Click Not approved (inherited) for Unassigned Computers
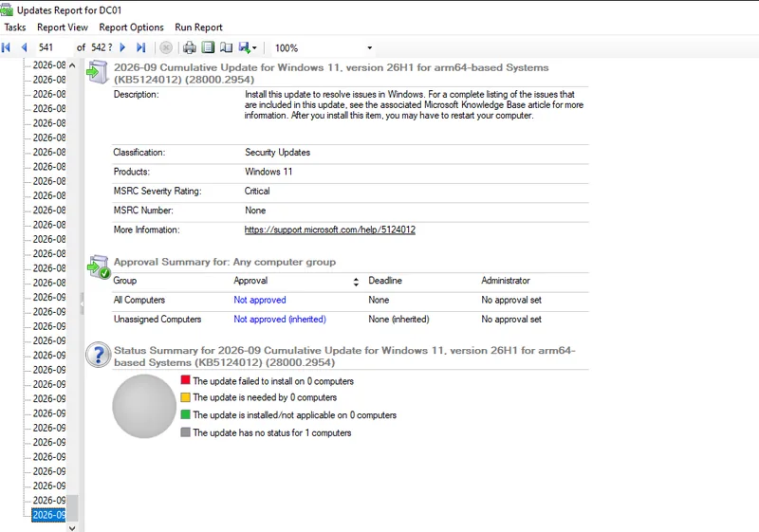This screenshot has width=759, height=532. point(280,320)
